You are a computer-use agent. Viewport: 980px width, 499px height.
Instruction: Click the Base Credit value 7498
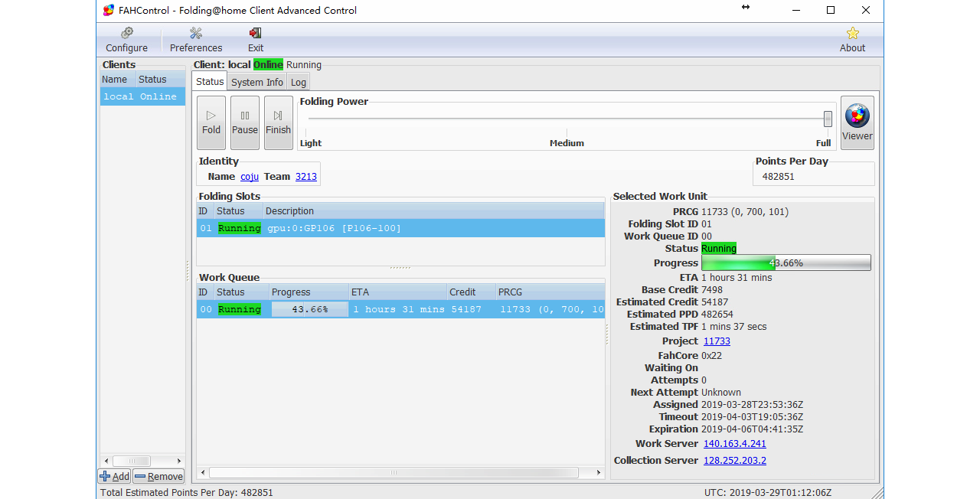[712, 290]
